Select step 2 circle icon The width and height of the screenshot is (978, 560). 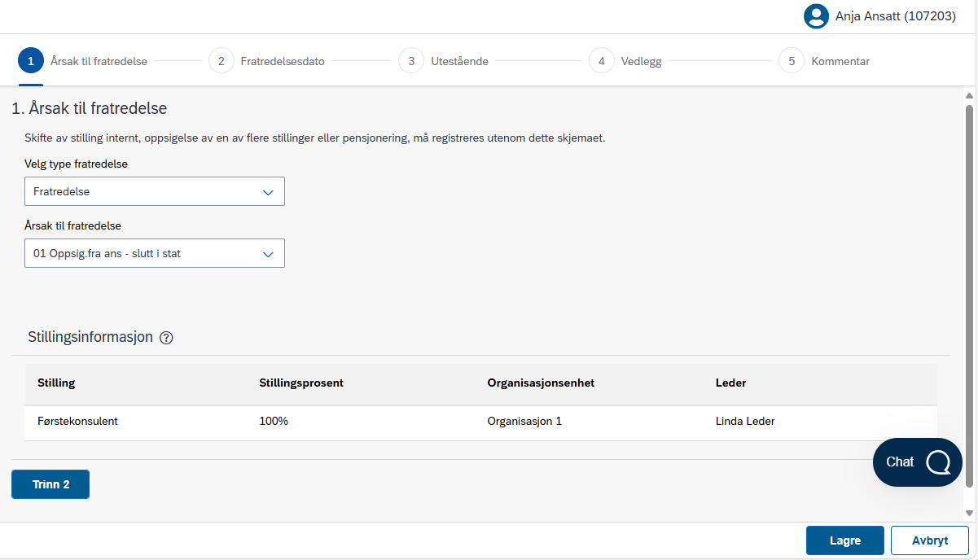[x=221, y=61]
